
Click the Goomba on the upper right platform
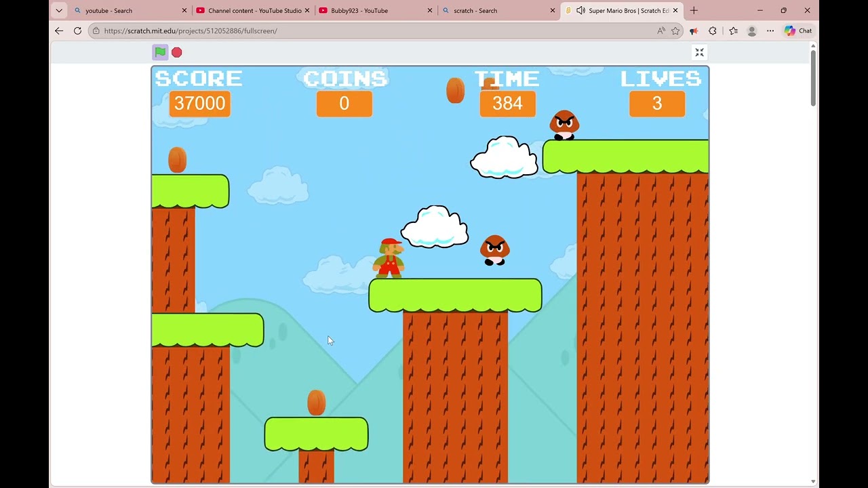click(564, 125)
